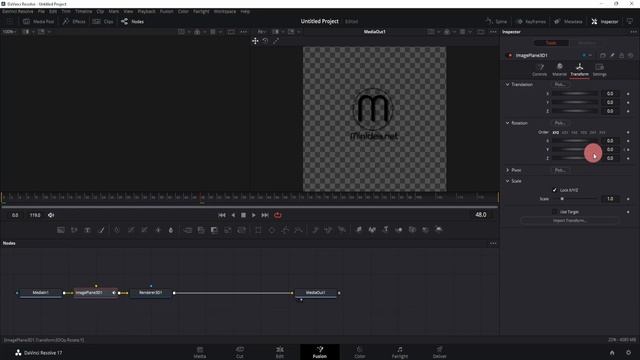640x360 pixels.
Task: Click the Scale value field
Action: [610, 199]
